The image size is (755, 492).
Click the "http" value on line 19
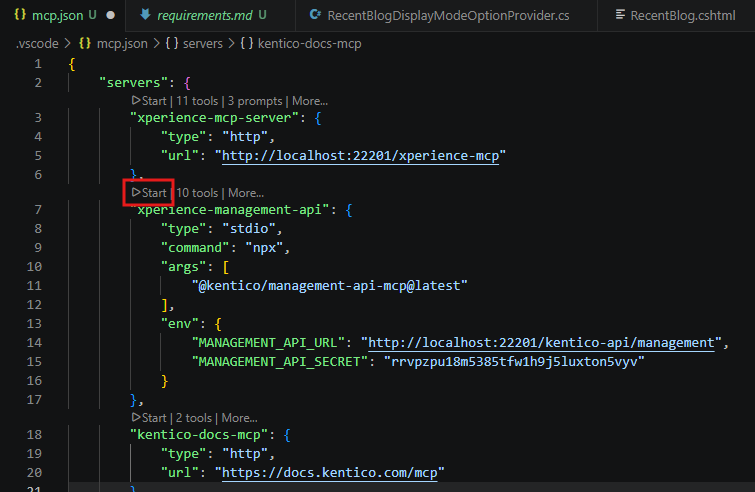pos(245,454)
